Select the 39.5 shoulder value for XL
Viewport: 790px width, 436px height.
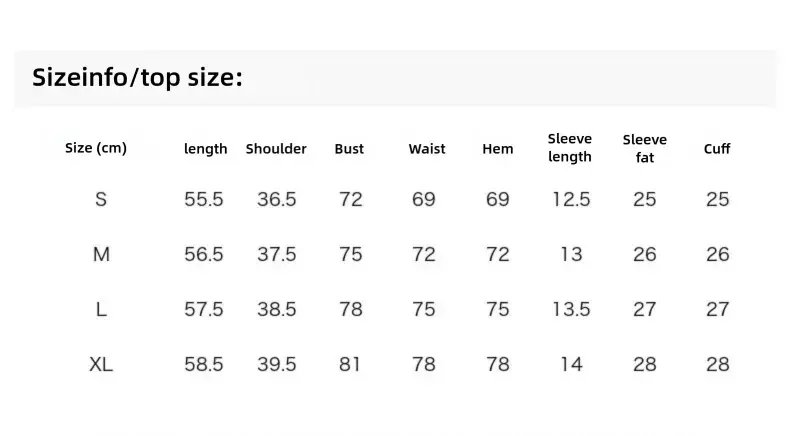coord(277,364)
